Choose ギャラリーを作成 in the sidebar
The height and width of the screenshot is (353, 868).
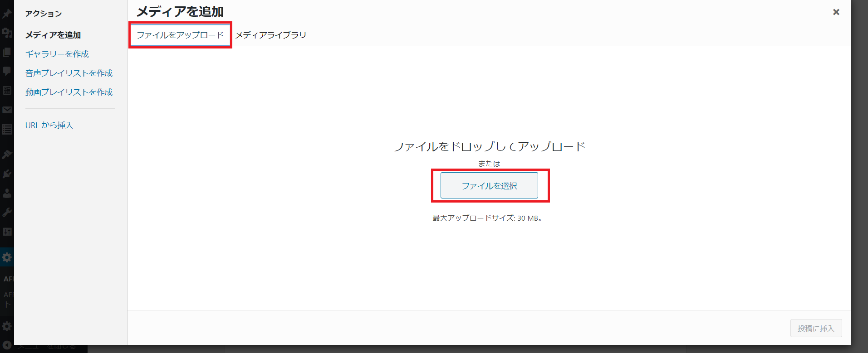coord(57,54)
